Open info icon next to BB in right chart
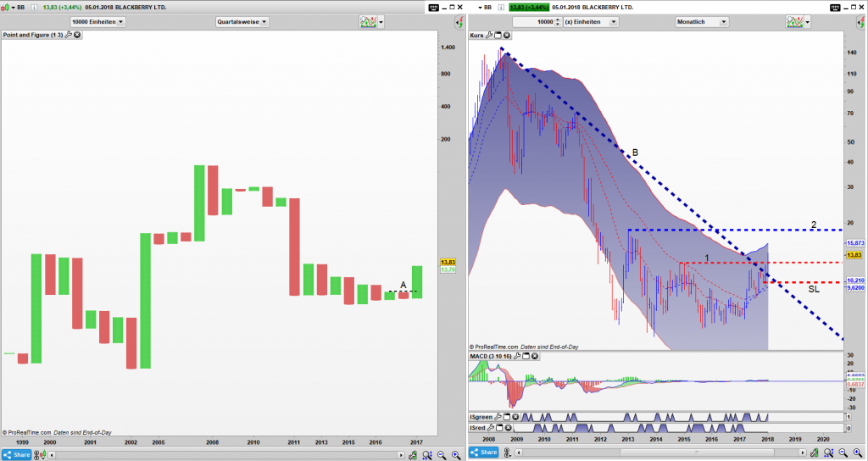This screenshot has height=461, width=868. click(x=501, y=7)
